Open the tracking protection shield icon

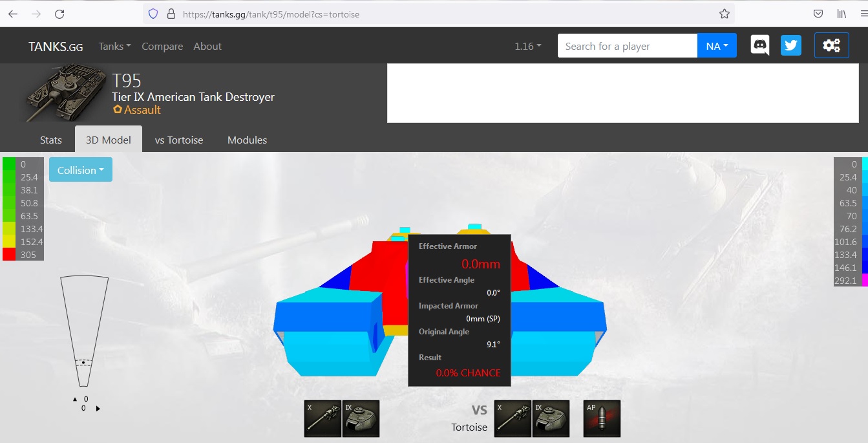[153, 14]
